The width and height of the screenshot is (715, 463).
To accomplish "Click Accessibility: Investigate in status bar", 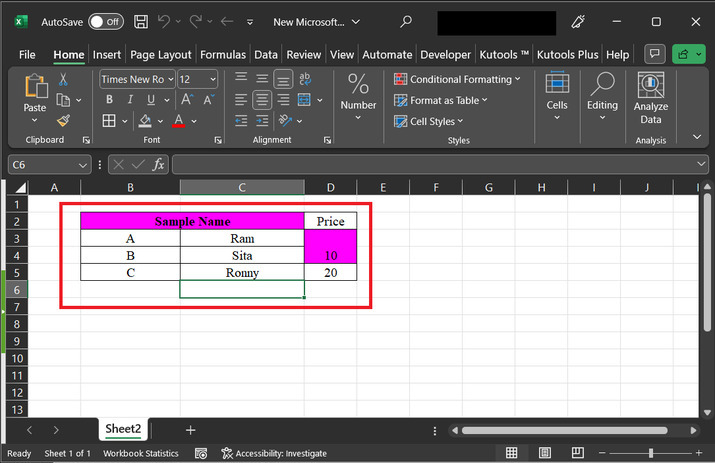I will (274, 453).
